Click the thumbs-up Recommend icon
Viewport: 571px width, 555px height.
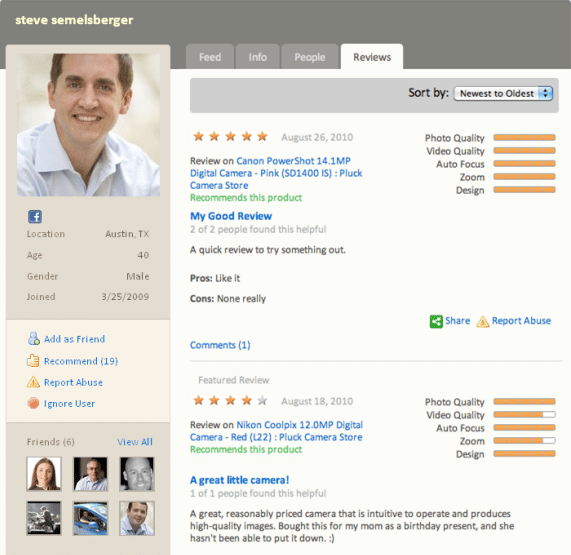coord(33,361)
